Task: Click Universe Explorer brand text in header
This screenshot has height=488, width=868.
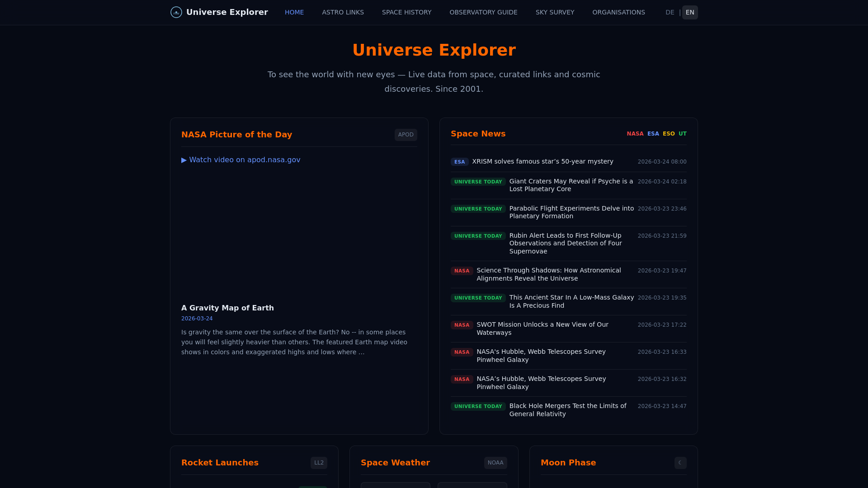Action: tap(227, 12)
